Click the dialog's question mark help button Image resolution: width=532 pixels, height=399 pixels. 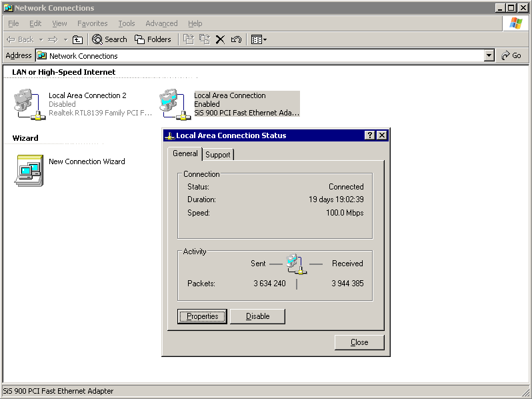pos(370,135)
